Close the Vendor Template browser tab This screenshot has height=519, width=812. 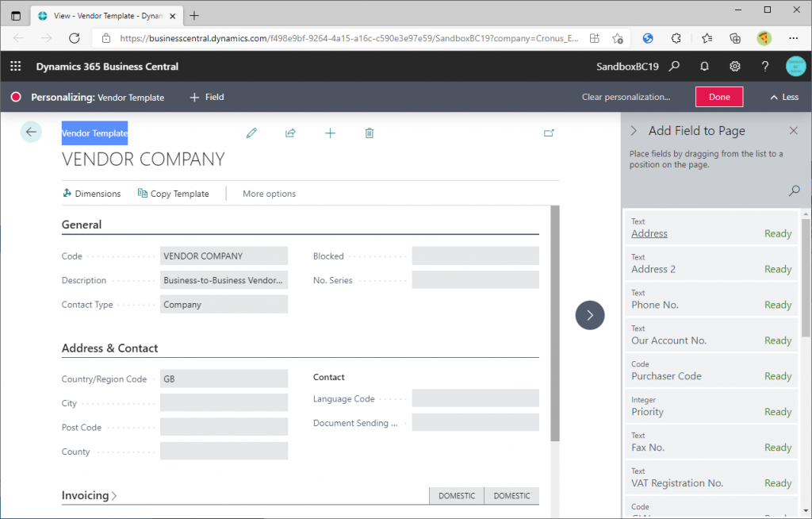coord(173,16)
